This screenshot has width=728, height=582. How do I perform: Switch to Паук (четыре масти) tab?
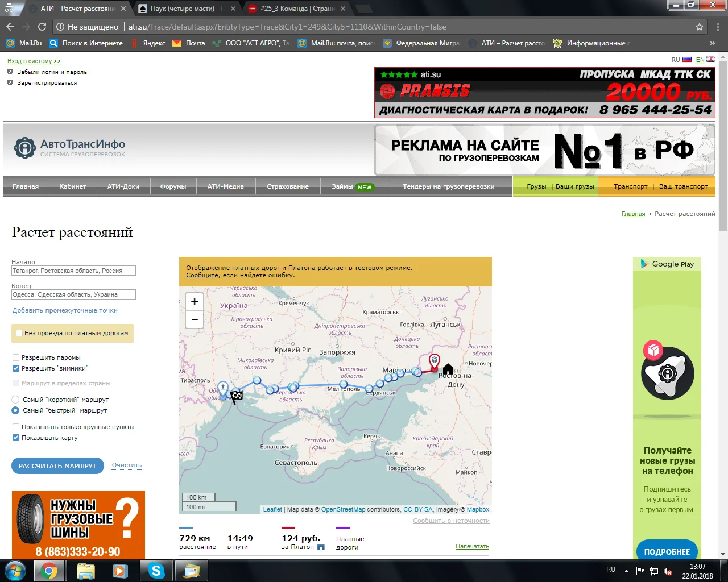click(188, 9)
